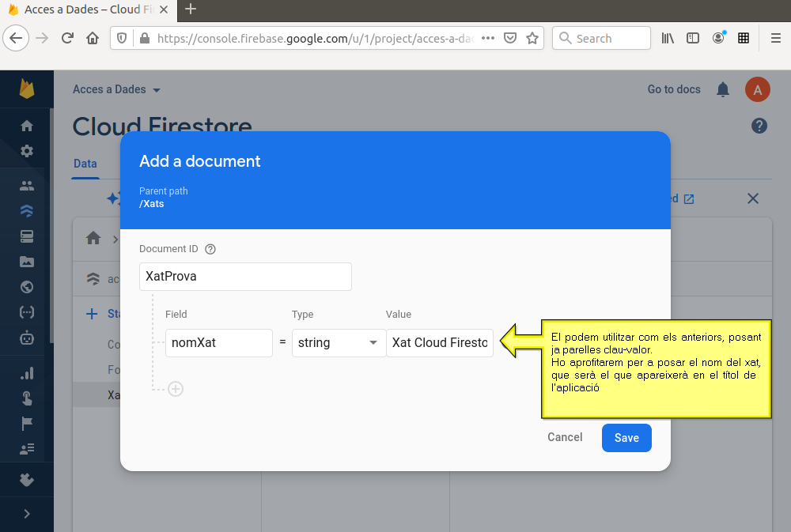The image size is (791, 532).
Task: Click the Field name input nomXat
Action: pos(219,343)
